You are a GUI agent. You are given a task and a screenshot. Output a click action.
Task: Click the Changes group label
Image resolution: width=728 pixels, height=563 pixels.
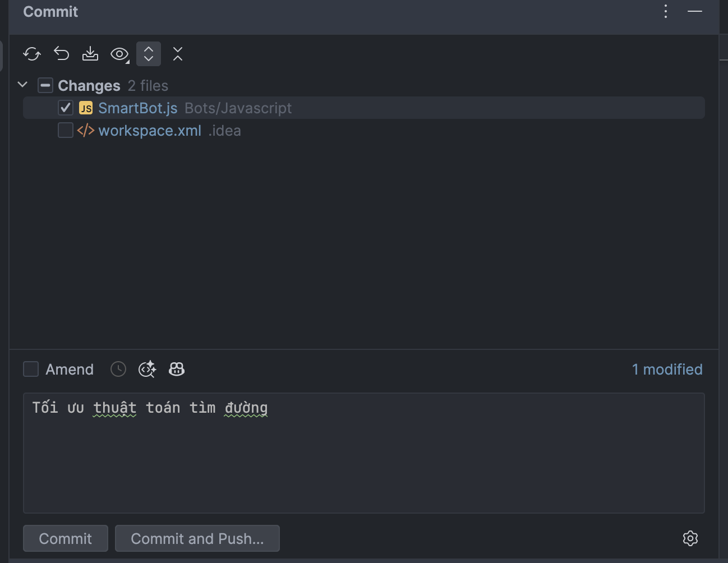(89, 85)
